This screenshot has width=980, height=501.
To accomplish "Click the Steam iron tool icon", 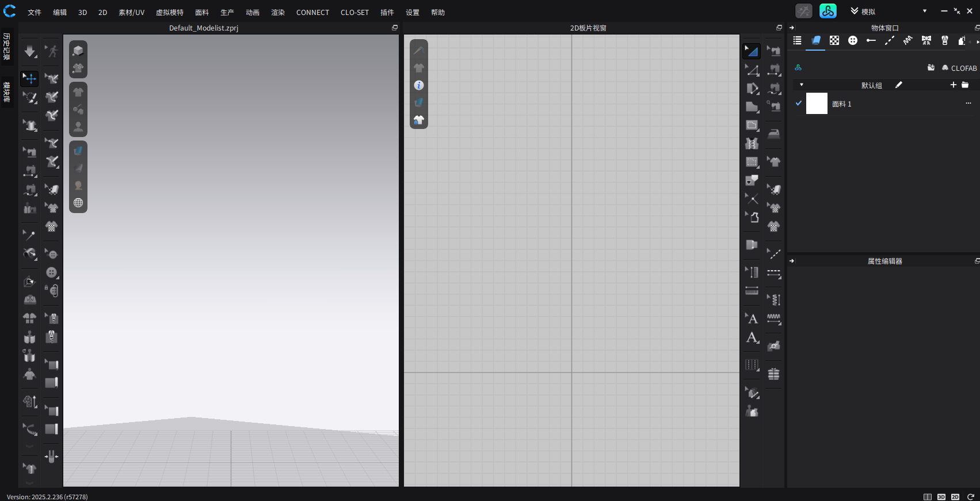I will point(774,134).
